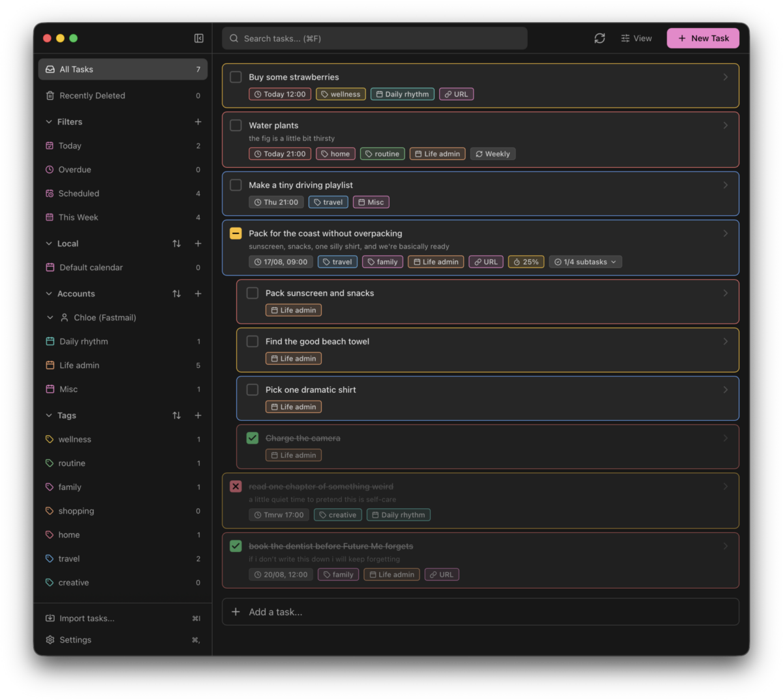This screenshot has height=700, width=783.
Task: Add a new filter with plus icon
Action: [198, 122]
